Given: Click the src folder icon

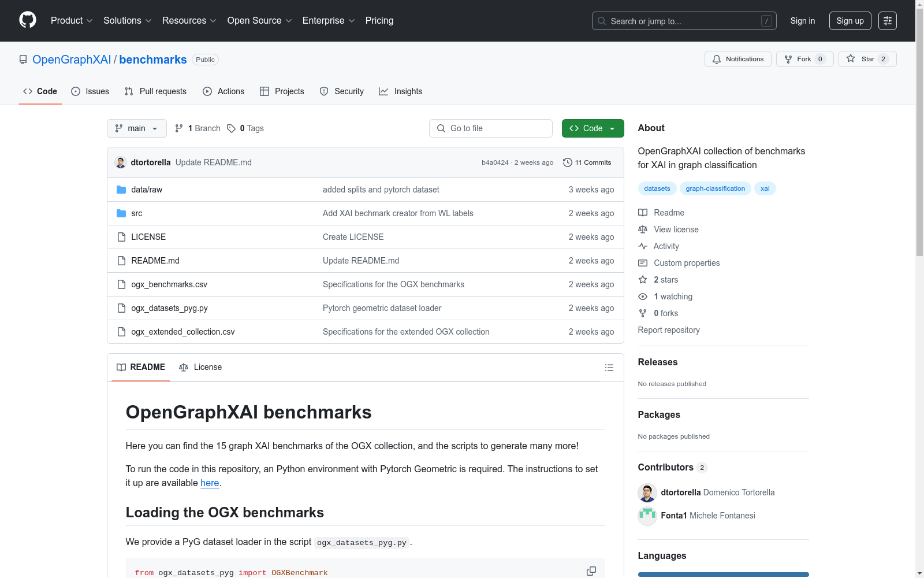Looking at the screenshot, I should tap(121, 213).
